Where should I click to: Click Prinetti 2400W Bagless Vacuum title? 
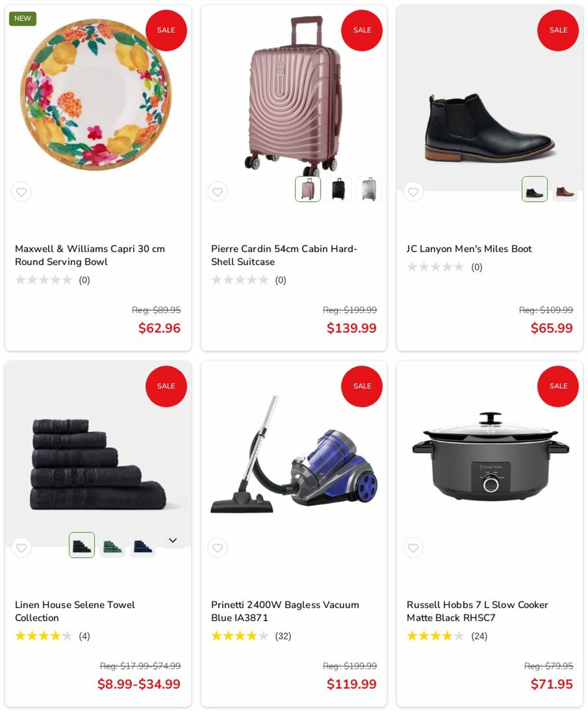[x=285, y=611]
